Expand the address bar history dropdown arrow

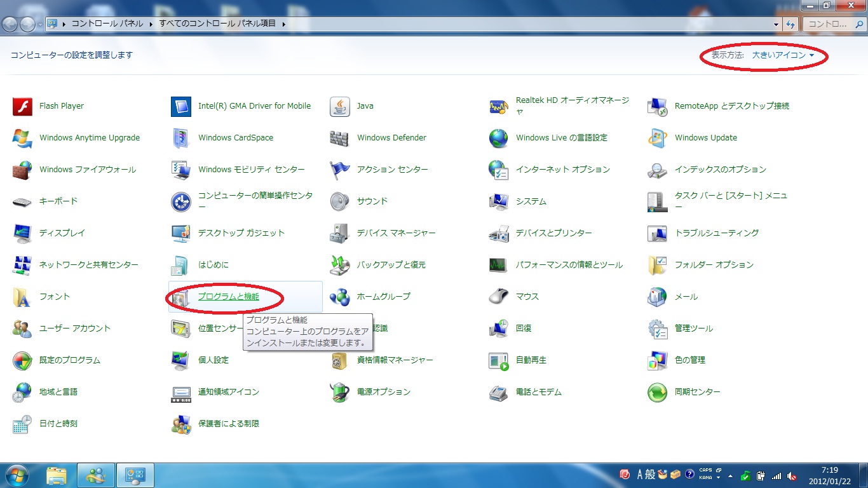tap(776, 24)
